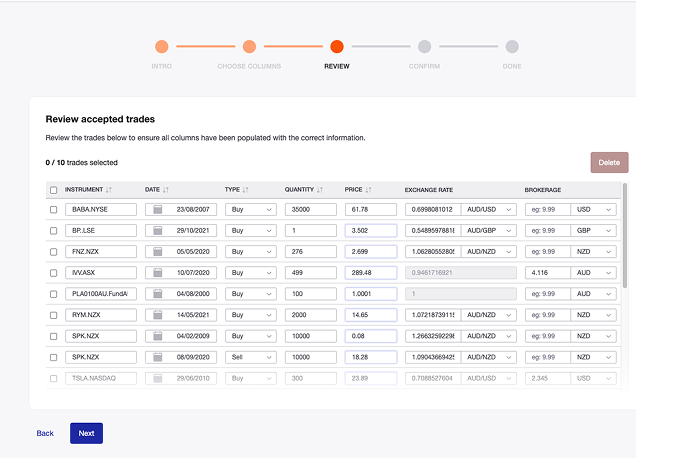Click the Exchange Rate column header
Image resolution: width=674 pixels, height=462 pixels.
429,190
